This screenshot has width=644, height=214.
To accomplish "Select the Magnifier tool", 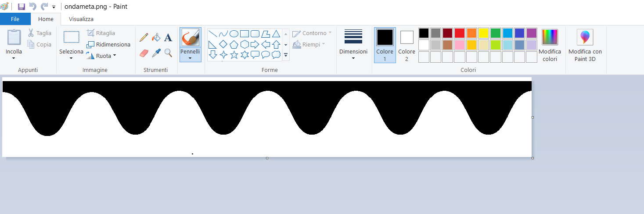I will 168,53.
